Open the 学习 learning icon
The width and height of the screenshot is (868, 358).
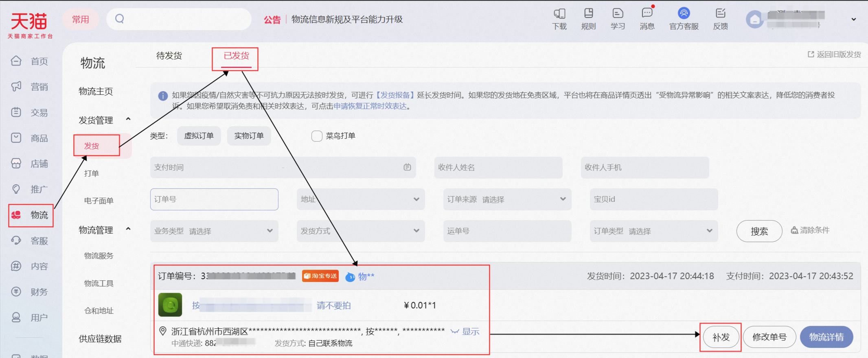[618, 19]
